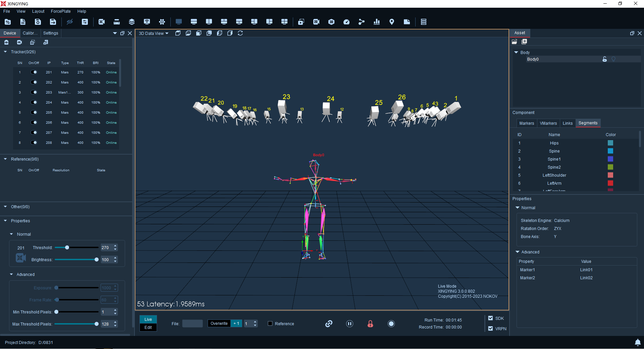This screenshot has width=644, height=349.
Task: Open the 3D Data View dropdown
Action: tap(154, 33)
